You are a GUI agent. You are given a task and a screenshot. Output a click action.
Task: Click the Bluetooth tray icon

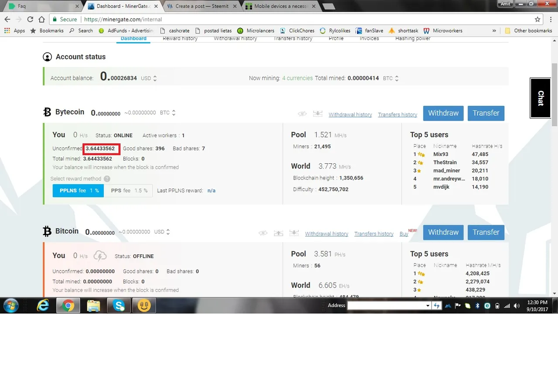(477, 306)
